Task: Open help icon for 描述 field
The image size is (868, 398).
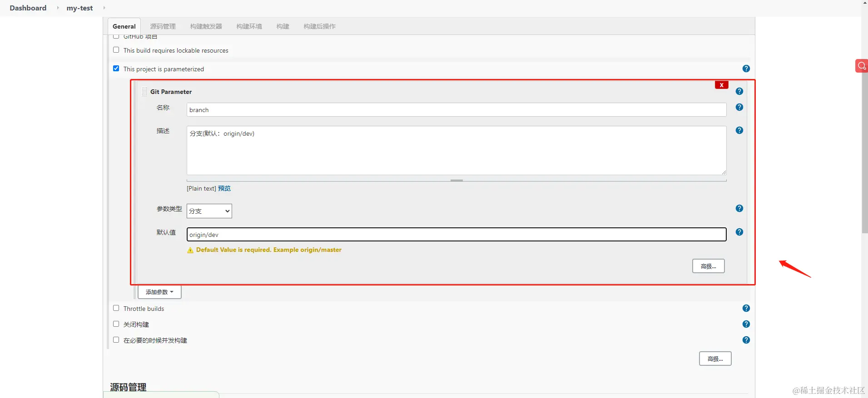Action: (x=739, y=130)
